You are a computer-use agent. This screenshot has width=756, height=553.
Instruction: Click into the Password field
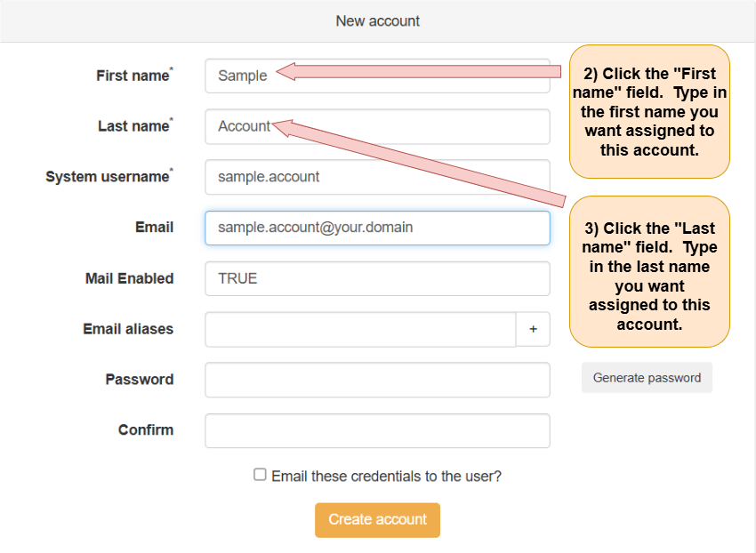click(377, 380)
